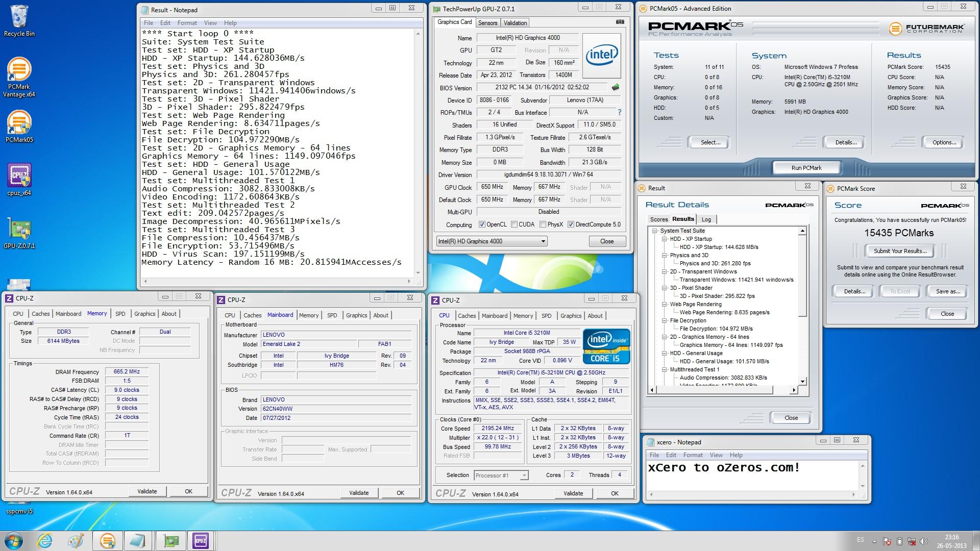Click the Result Details vertical scrollbar thumb
This screenshot has height=551, width=980.
tap(802, 275)
